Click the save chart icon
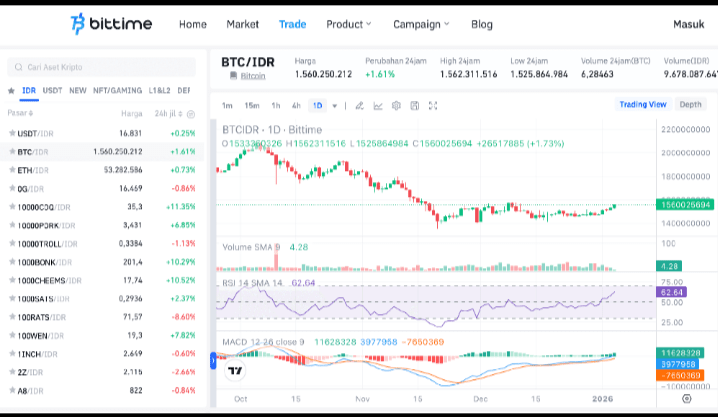Image resolution: width=718 pixels, height=417 pixels. (414, 106)
